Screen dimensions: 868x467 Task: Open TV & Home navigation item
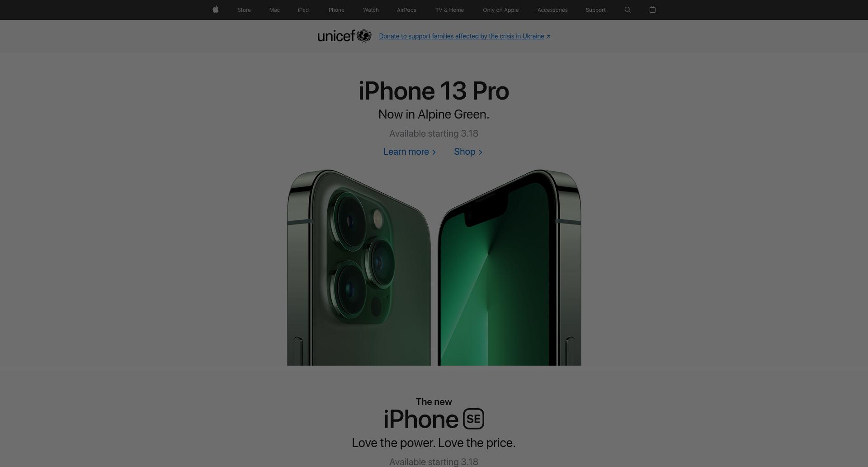click(x=449, y=10)
